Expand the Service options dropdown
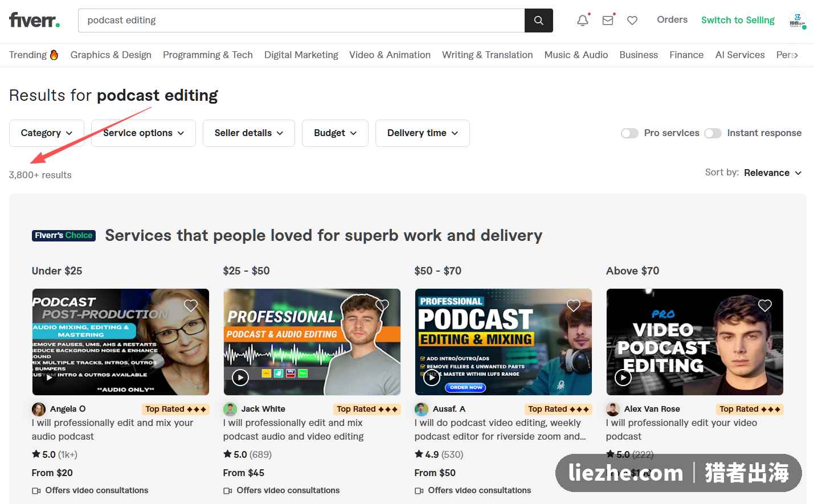This screenshot has width=814, height=504. click(144, 133)
